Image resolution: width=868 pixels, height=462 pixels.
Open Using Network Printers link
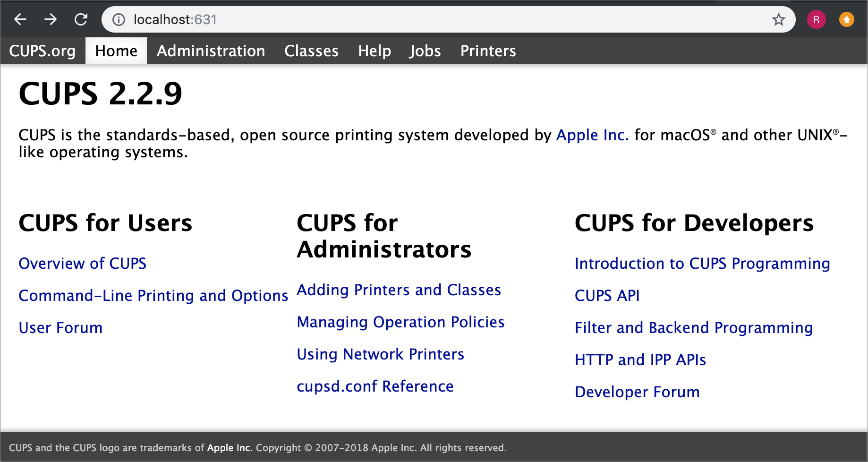[x=381, y=354]
